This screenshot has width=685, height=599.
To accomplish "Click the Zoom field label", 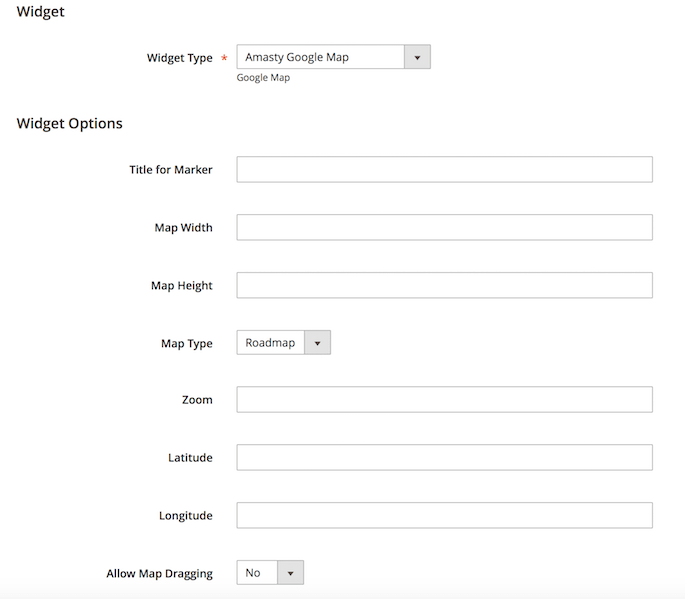I will click(197, 400).
